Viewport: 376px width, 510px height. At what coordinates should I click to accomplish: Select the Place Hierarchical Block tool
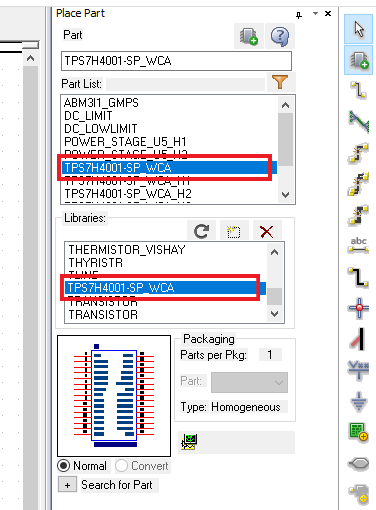pos(359,432)
